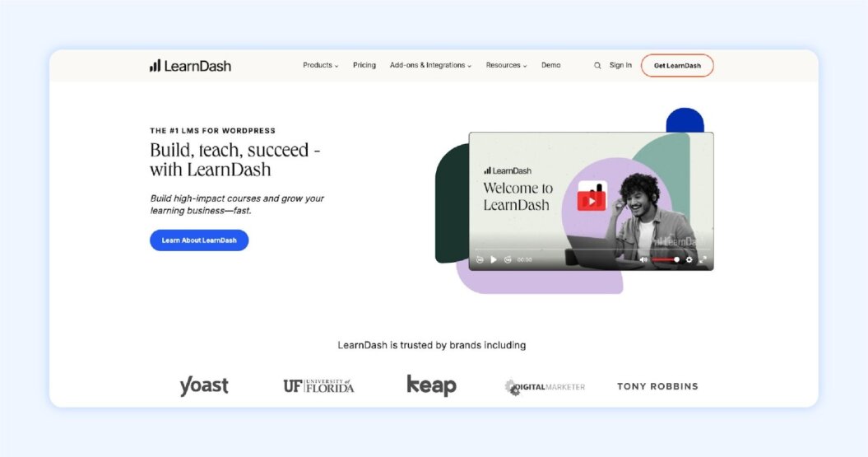
Task: Expand the Products dropdown menu
Action: 321,65
